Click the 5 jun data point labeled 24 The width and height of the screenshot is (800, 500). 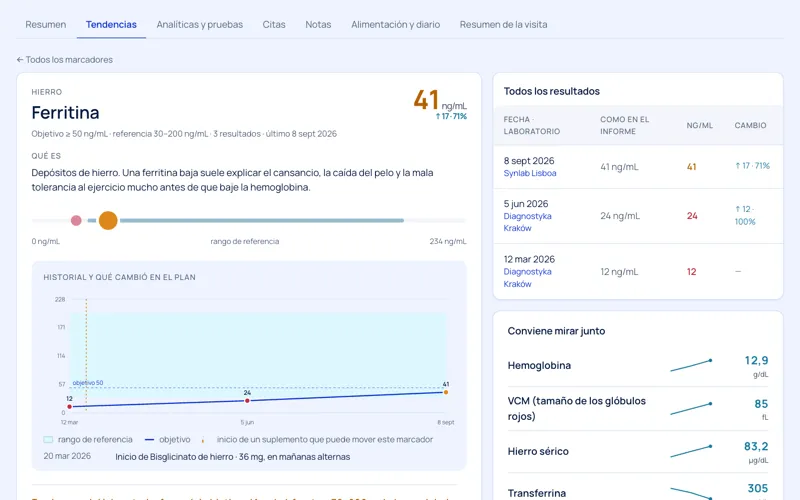(247, 401)
